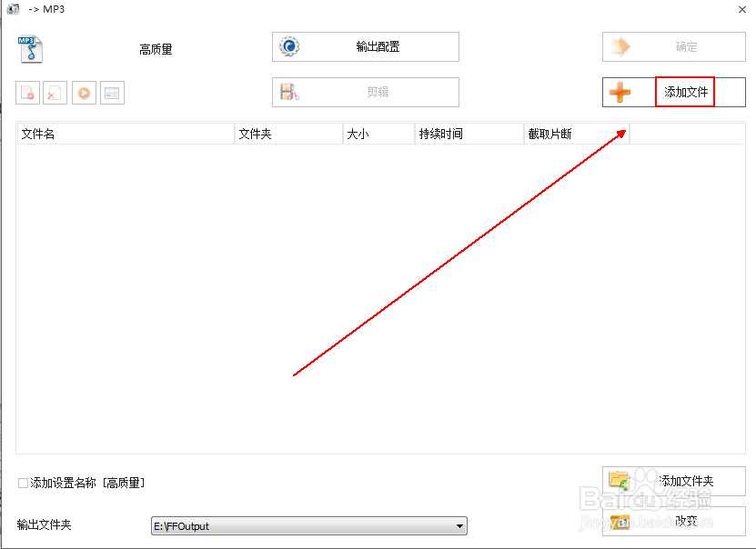Click the gear icon on the 输出配置 button

point(289,45)
